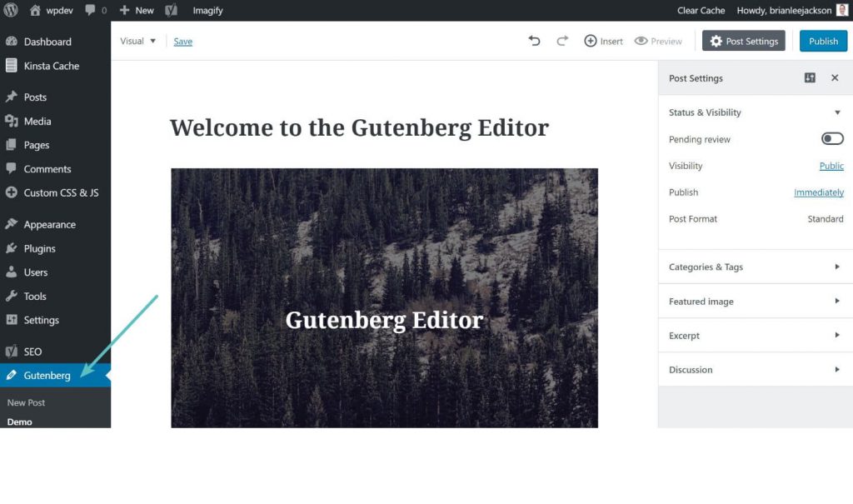Open the Imagify admin bar item
This screenshot has width=853, height=504.
[x=207, y=10]
